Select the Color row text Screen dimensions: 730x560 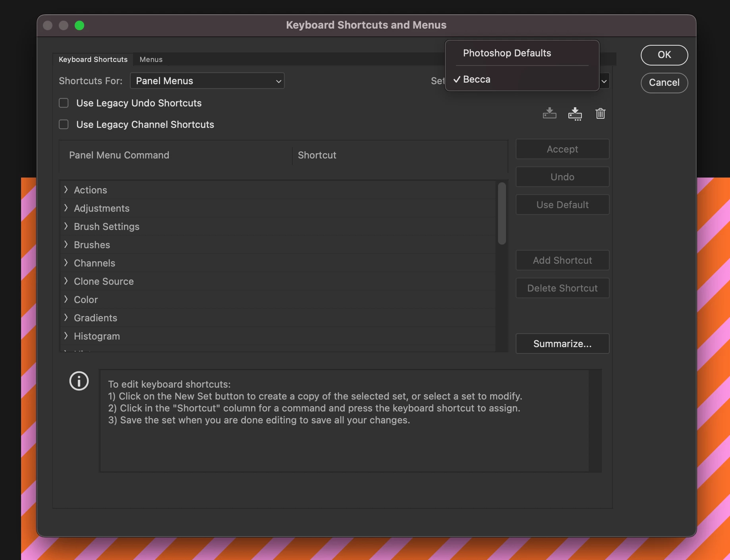pyautogui.click(x=86, y=300)
